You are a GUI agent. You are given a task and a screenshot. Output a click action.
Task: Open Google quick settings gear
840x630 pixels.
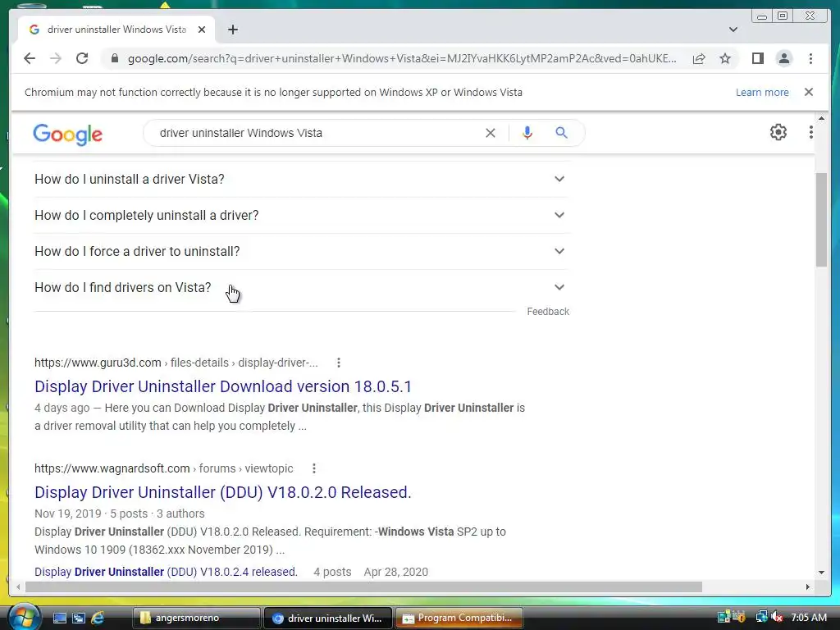(x=778, y=132)
